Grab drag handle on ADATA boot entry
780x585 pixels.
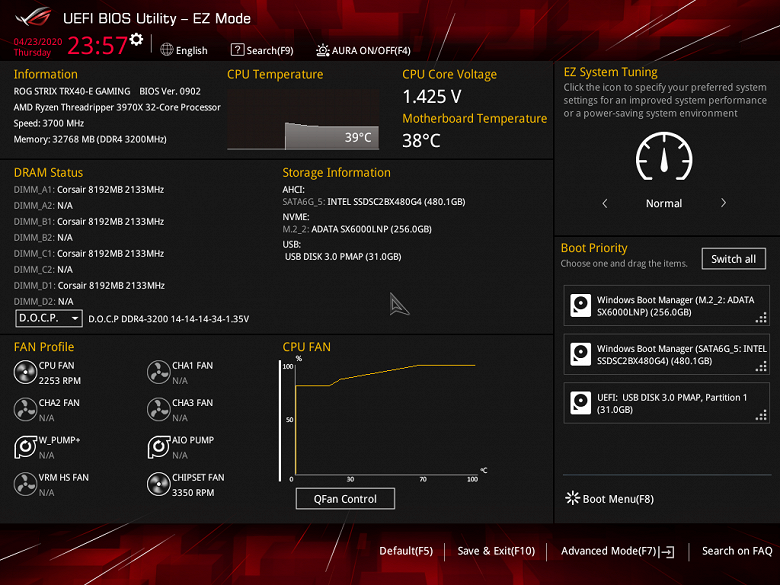pyautogui.click(x=761, y=317)
